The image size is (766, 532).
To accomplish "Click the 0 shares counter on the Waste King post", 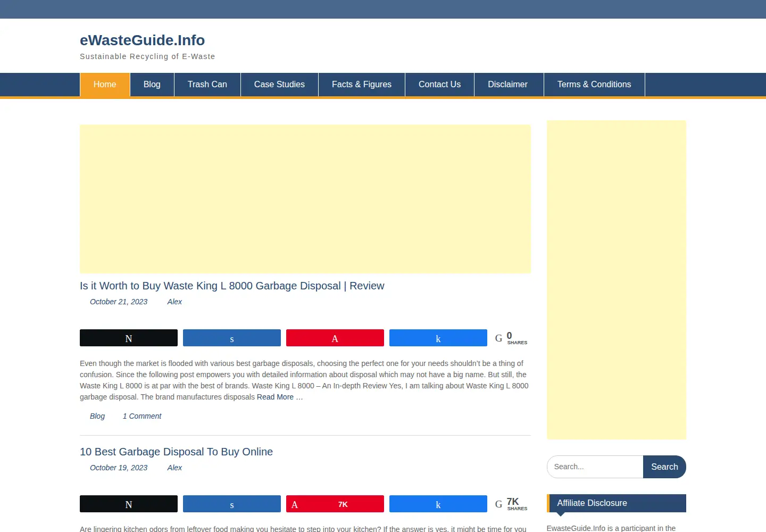I will (511, 338).
